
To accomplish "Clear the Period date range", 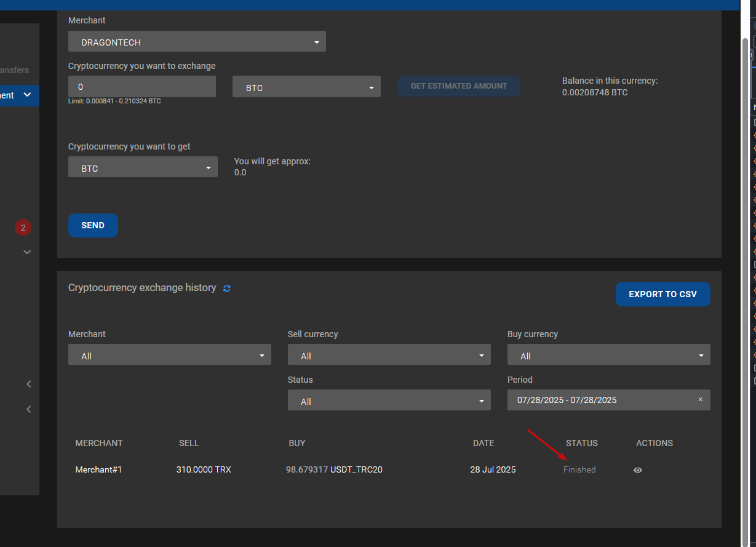I will point(700,399).
